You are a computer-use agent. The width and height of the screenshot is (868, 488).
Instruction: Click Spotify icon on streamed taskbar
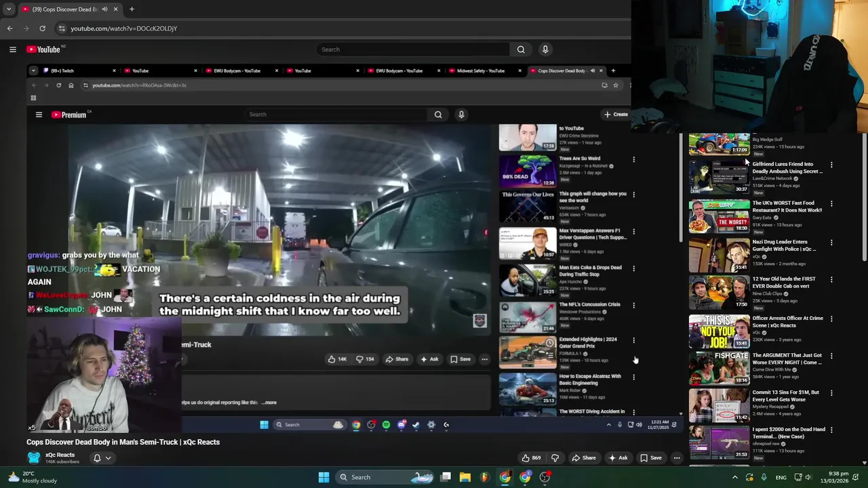click(386, 425)
